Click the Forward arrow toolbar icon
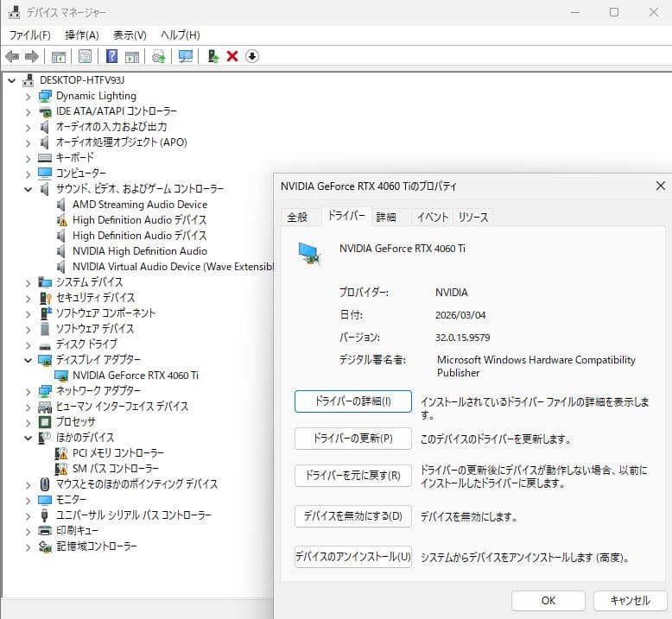Viewport: 672px width, 619px height. pyautogui.click(x=32, y=56)
